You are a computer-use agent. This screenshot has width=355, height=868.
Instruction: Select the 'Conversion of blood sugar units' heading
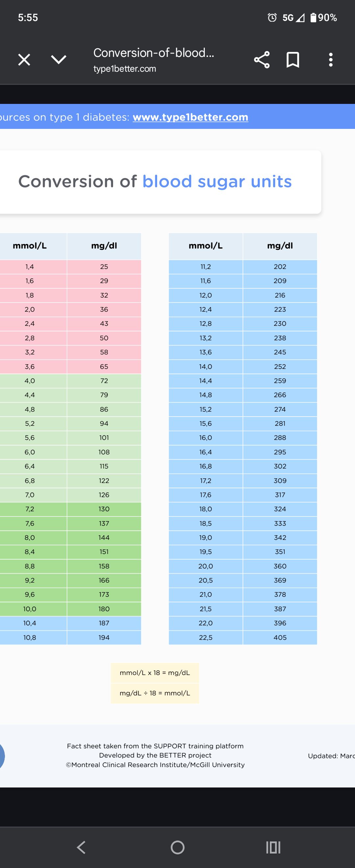click(x=155, y=181)
